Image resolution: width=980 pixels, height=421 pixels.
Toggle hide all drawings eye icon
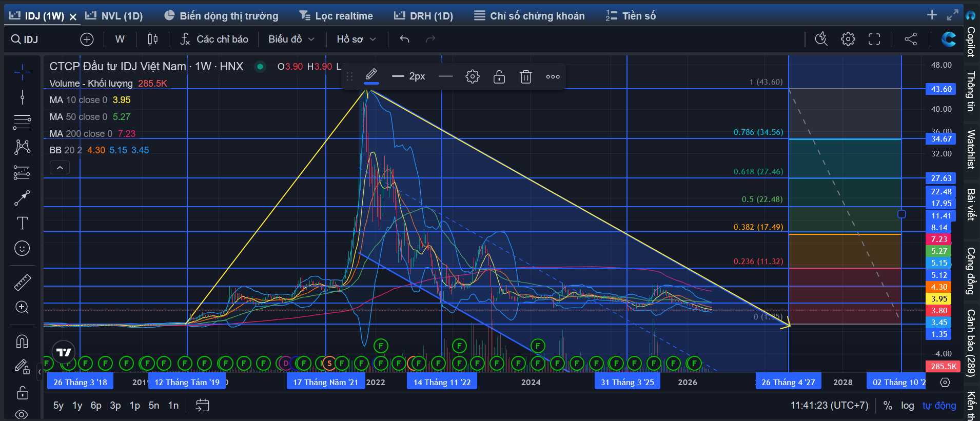click(22, 414)
